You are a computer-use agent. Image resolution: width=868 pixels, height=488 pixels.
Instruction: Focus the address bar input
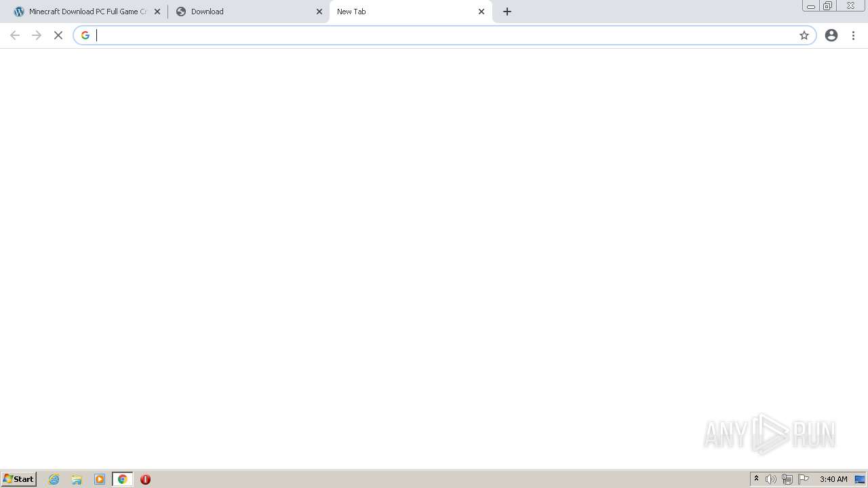[x=444, y=35]
